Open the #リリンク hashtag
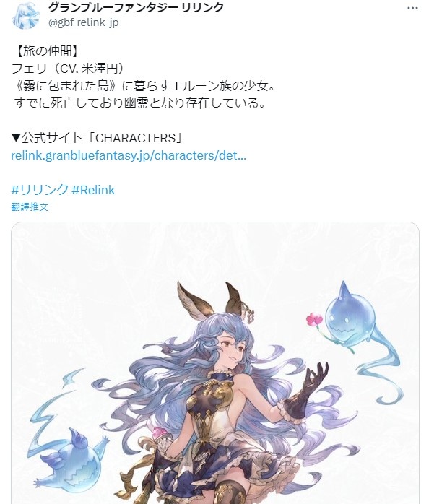This screenshot has height=504, width=429. 40,190
